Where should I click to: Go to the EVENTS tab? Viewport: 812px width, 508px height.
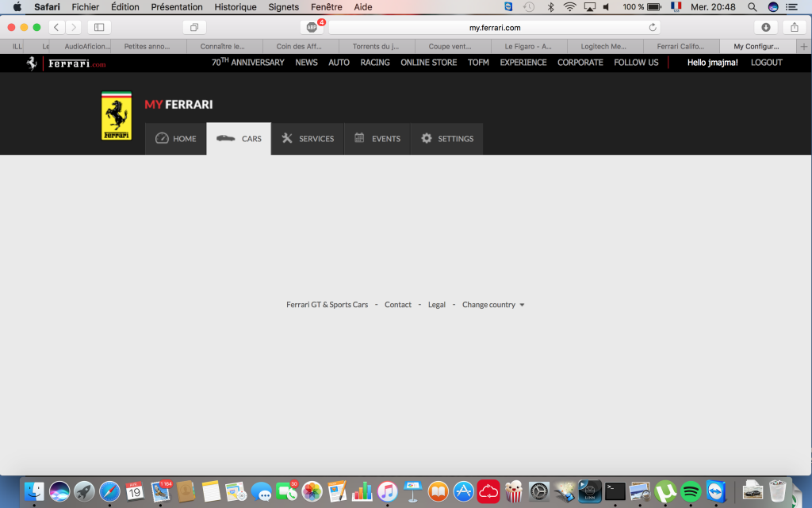(377, 139)
